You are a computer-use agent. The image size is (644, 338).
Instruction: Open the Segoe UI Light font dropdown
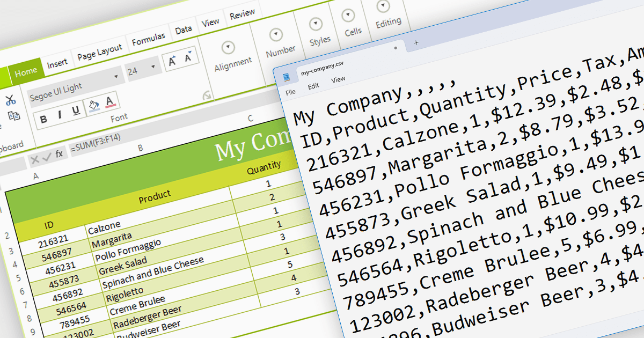pos(116,77)
